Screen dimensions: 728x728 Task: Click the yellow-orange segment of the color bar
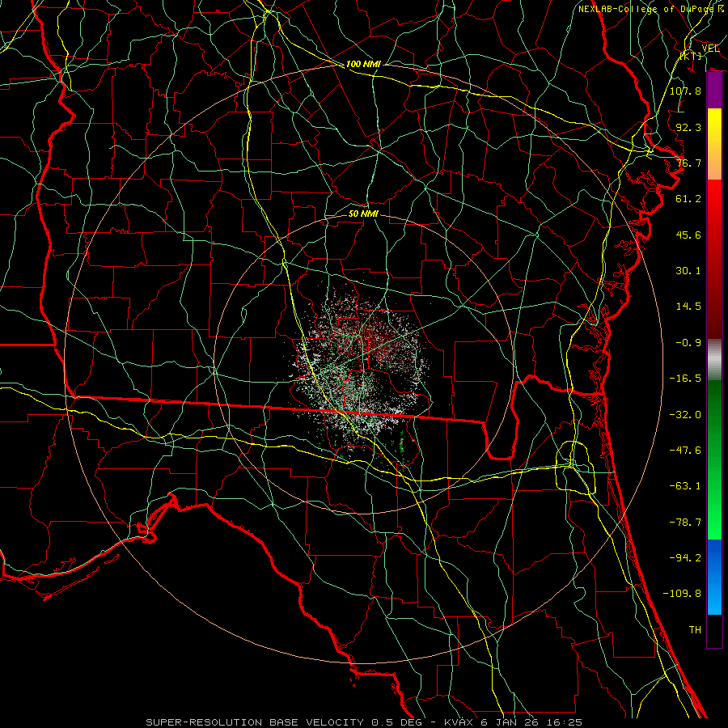point(714,144)
